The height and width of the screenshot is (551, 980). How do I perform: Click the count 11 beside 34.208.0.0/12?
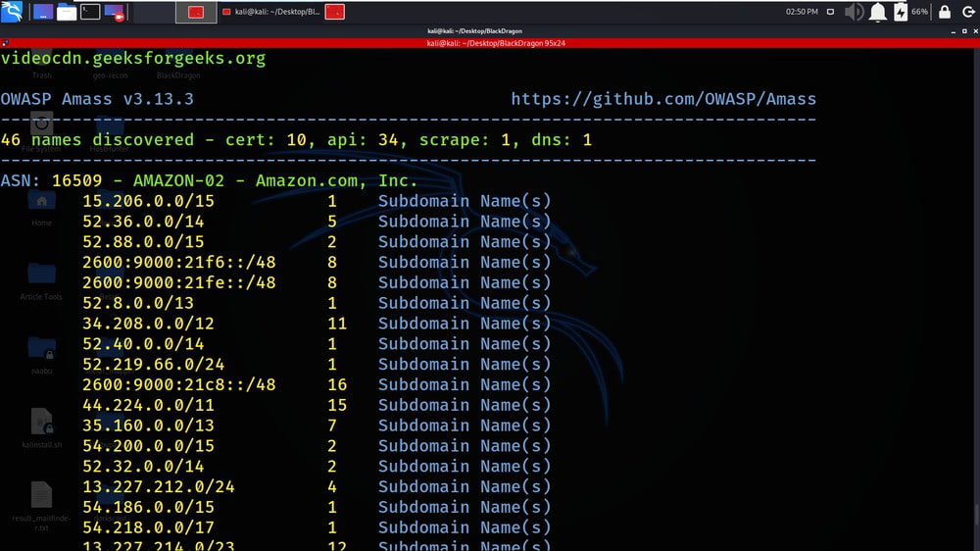point(337,324)
